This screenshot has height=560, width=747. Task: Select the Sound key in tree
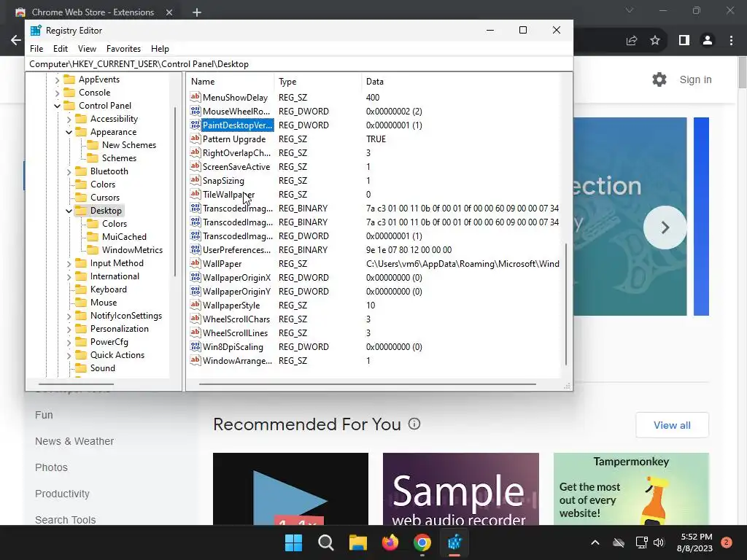click(102, 368)
